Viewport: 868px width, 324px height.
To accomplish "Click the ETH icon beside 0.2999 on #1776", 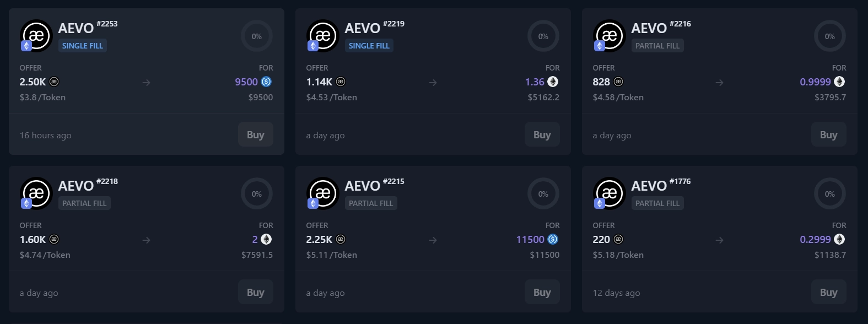I will 839,239.
